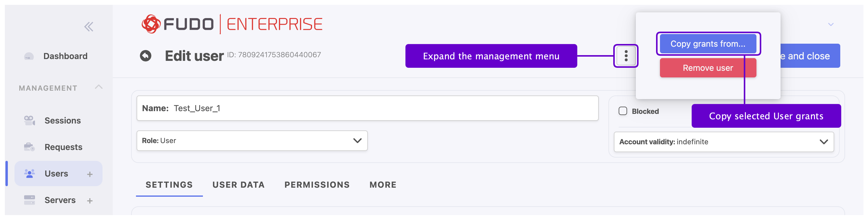Click the Remove user button

click(x=708, y=68)
